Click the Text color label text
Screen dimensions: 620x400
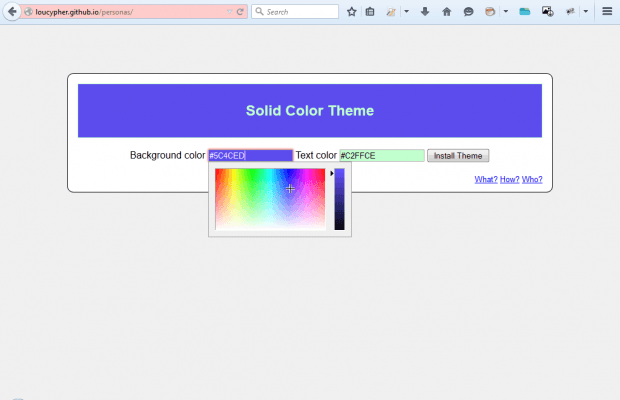pyautogui.click(x=316, y=155)
